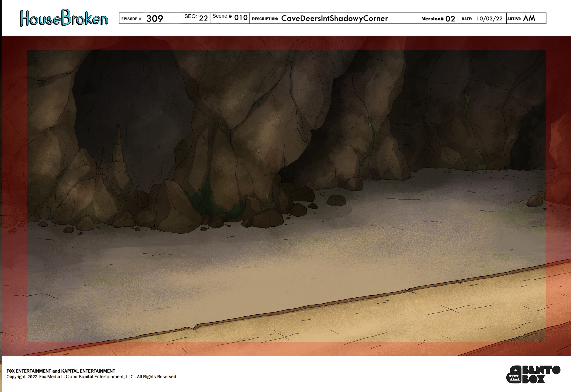571x392 pixels.
Task: Click the date 10/03/22 field
Action: pos(489,19)
